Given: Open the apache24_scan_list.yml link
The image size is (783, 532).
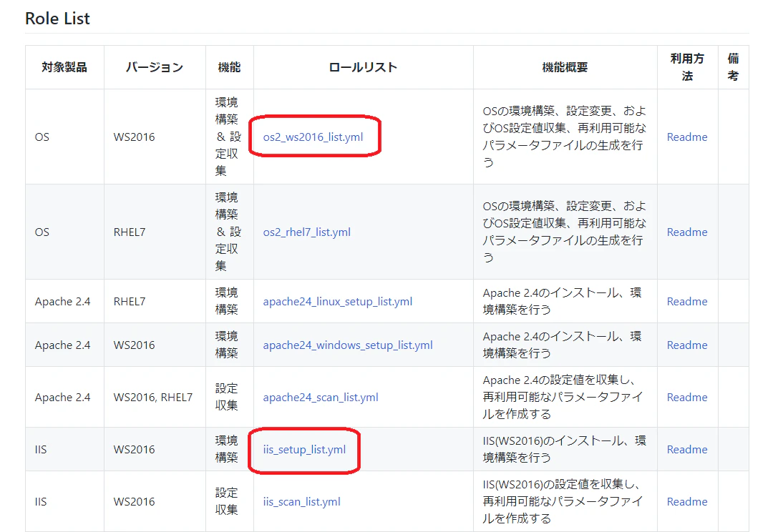Looking at the screenshot, I should coord(321,398).
